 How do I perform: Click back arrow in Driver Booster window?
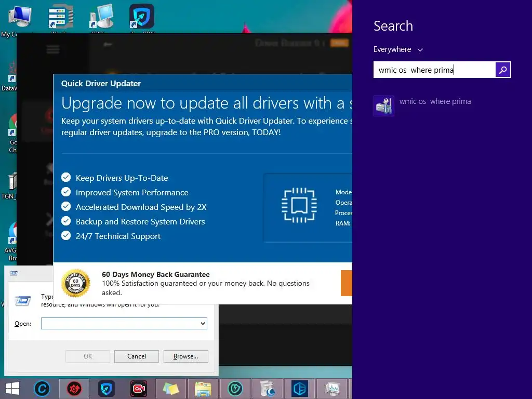pyautogui.click(x=108, y=45)
